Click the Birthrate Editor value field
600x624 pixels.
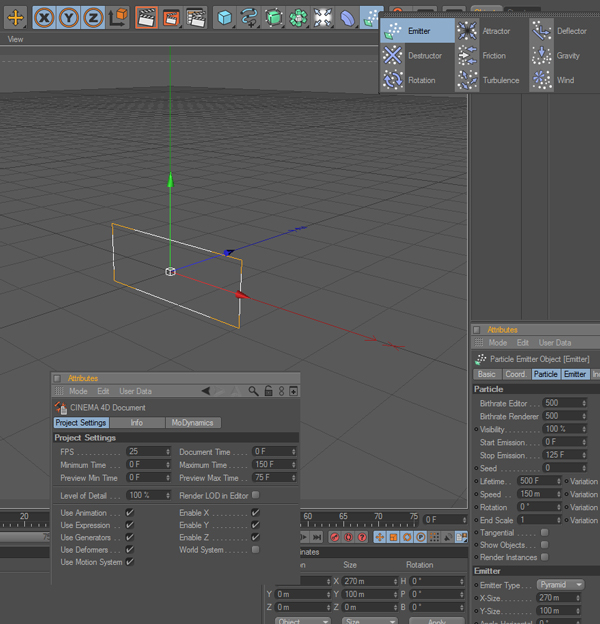[x=560, y=403]
